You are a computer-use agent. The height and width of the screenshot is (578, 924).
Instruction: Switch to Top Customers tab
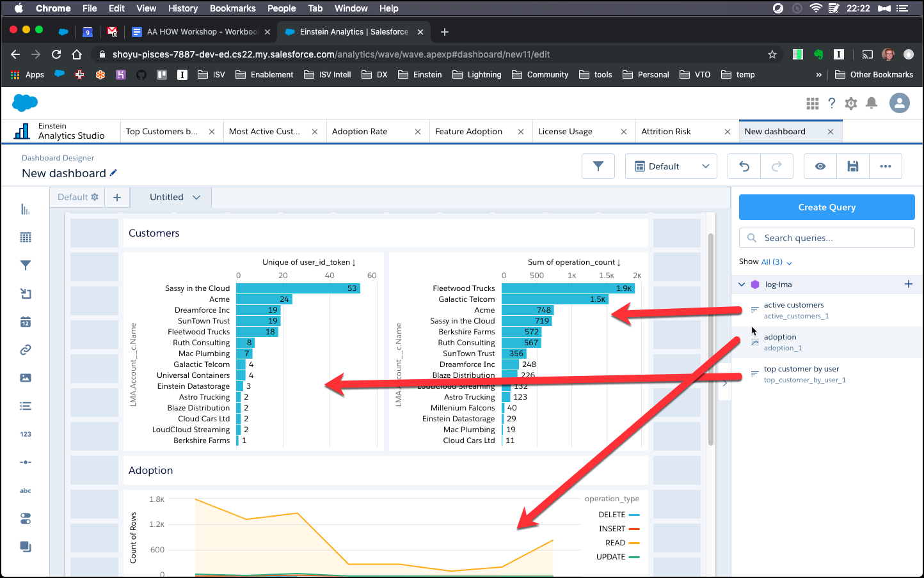point(162,132)
